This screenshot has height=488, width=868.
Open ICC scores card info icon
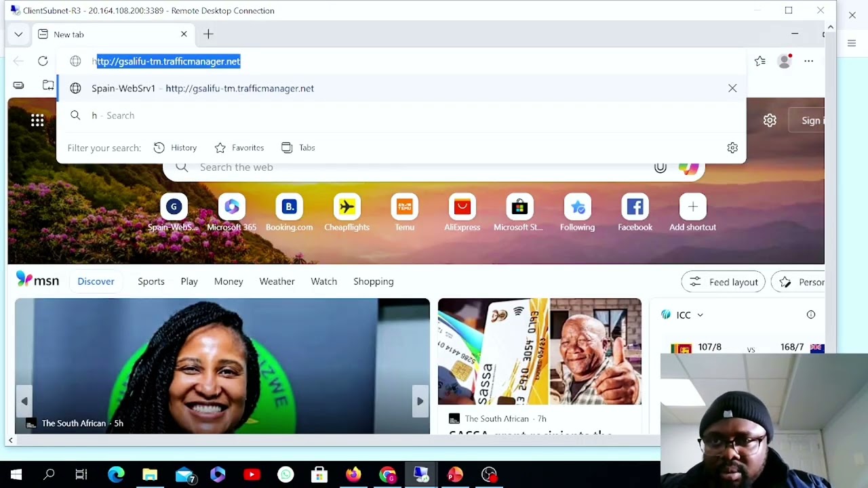[x=810, y=314]
